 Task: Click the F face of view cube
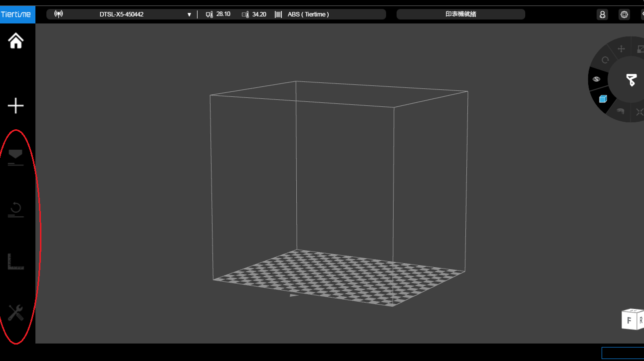click(629, 321)
